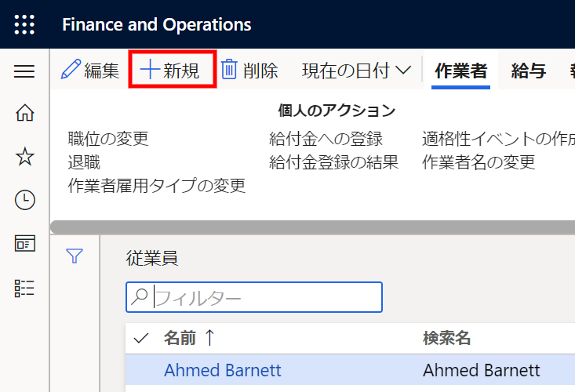Click the 削除 trash delete button
Image resolution: width=575 pixels, height=392 pixels.
click(249, 70)
